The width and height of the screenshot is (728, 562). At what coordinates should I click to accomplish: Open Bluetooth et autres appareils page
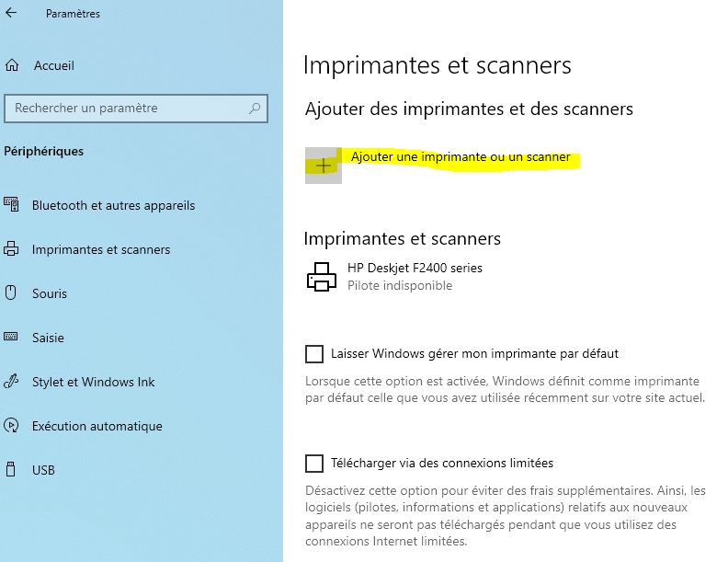coord(113,205)
